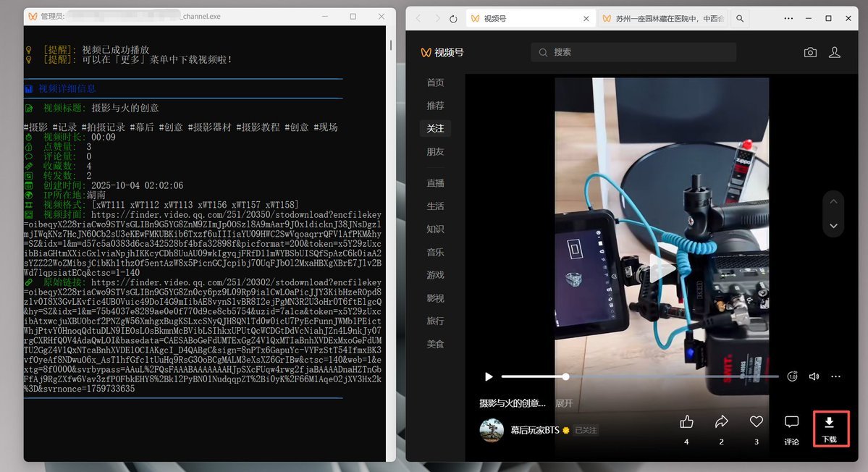Open 音乐 category in the sidebar
868x472 pixels.
(x=435, y=253)
